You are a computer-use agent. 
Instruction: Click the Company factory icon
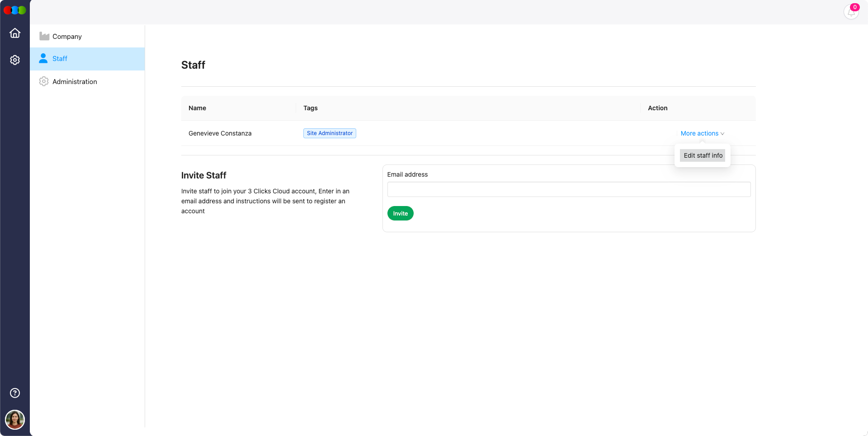click(44, 37)
